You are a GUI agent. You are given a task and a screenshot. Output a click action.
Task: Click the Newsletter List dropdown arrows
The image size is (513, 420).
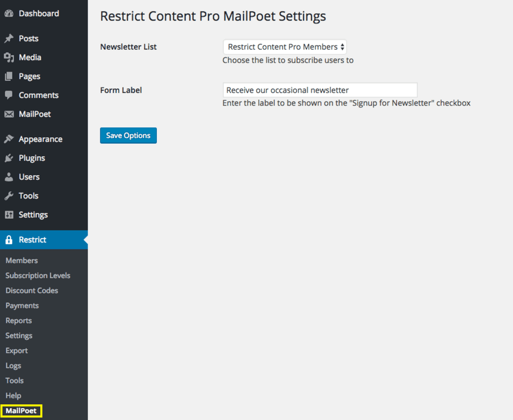pyautogui.click(x=341, y=46)
